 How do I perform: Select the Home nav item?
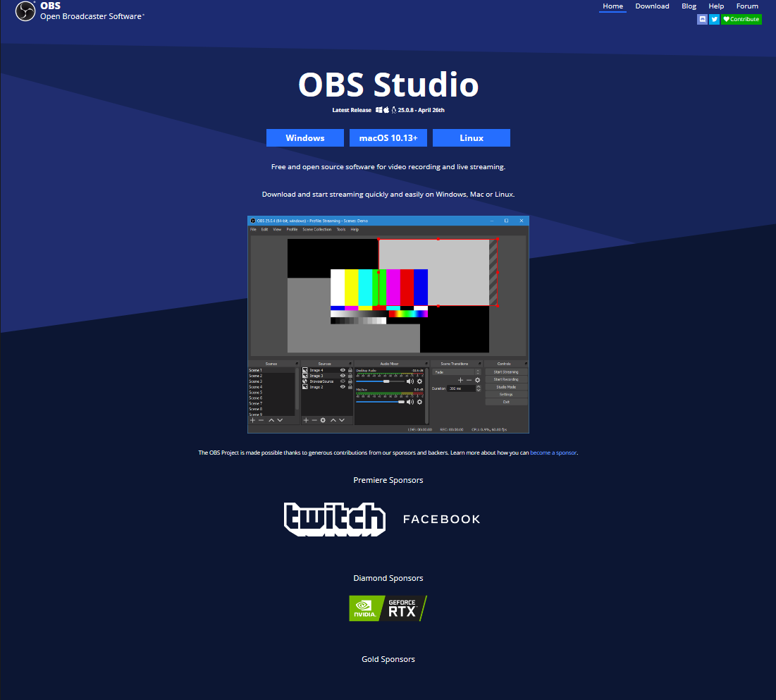click(x=612, y=6)
